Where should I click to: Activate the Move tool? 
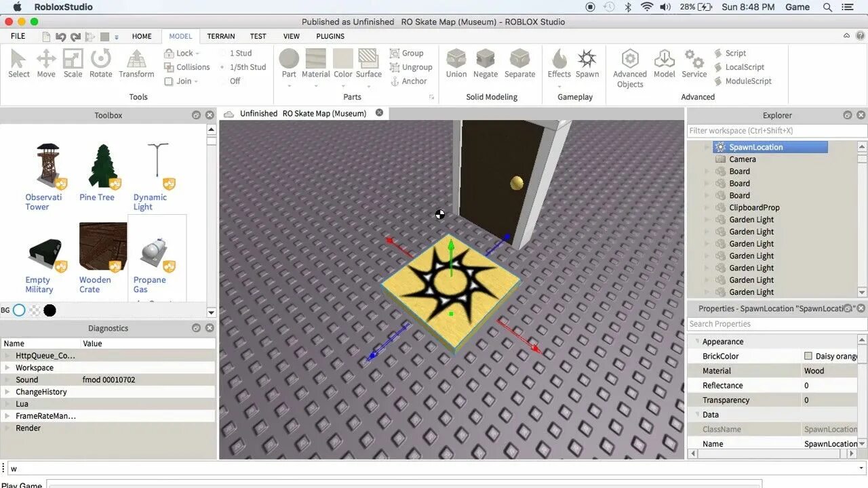(46, 64)
